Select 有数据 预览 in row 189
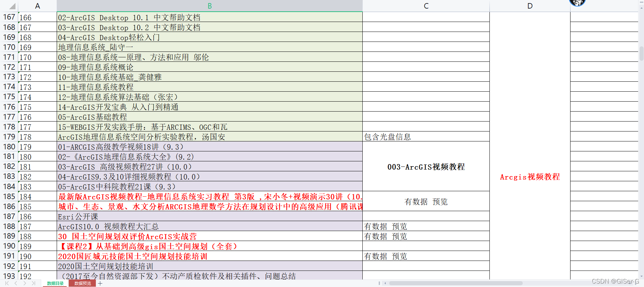 pyautogui.click(x=426, y=236)
